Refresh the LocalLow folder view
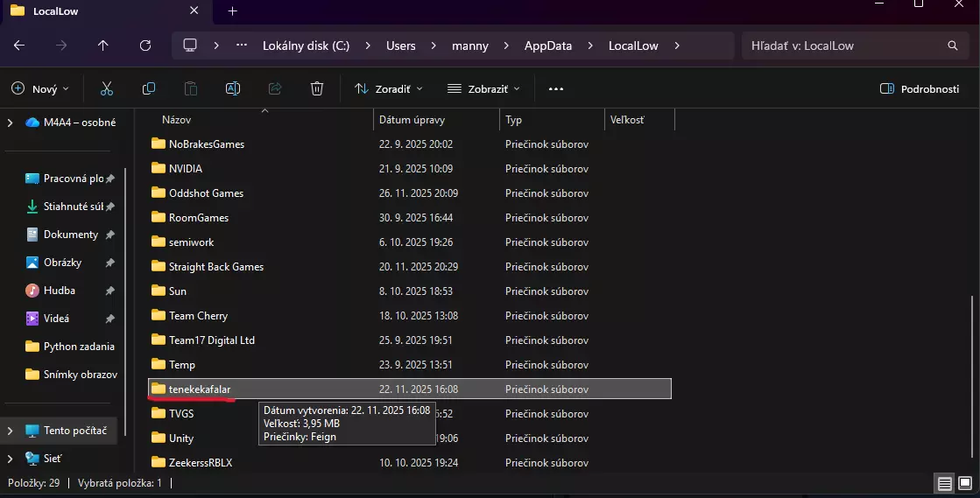The image size is (980, 498). [145, 46]
